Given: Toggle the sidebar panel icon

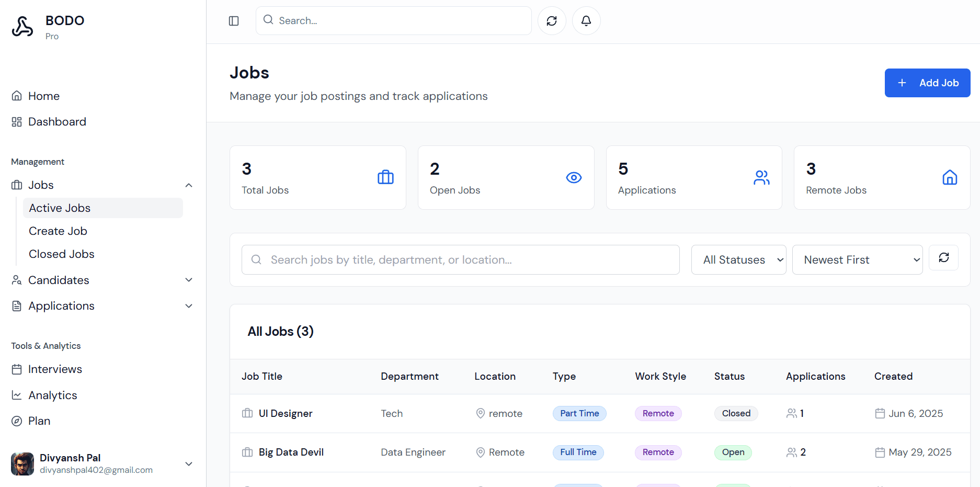Looking at the screenshot, I should 234,21.
